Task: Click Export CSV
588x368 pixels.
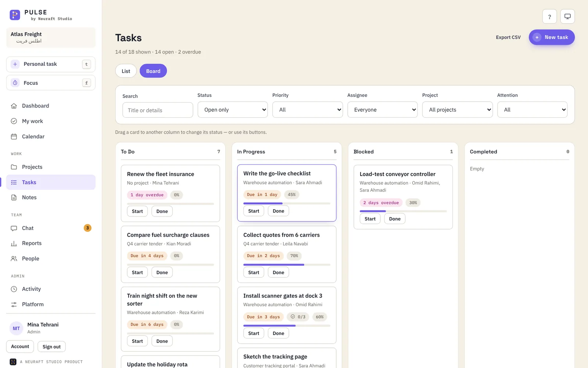Action: tap(508, 37)
